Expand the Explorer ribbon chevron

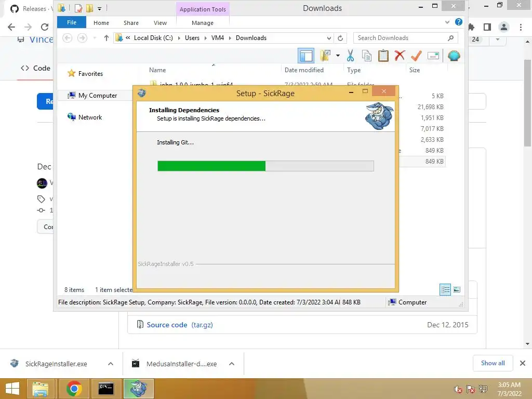coord(447,22)
